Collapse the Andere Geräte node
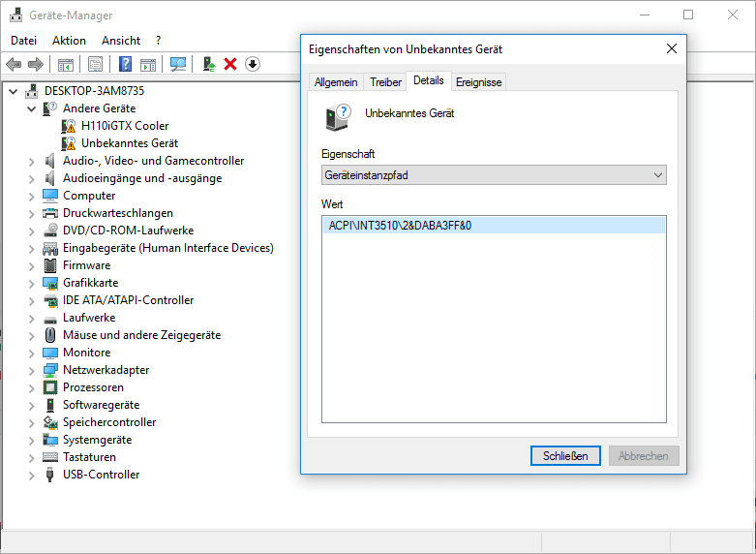 [32, 108]
